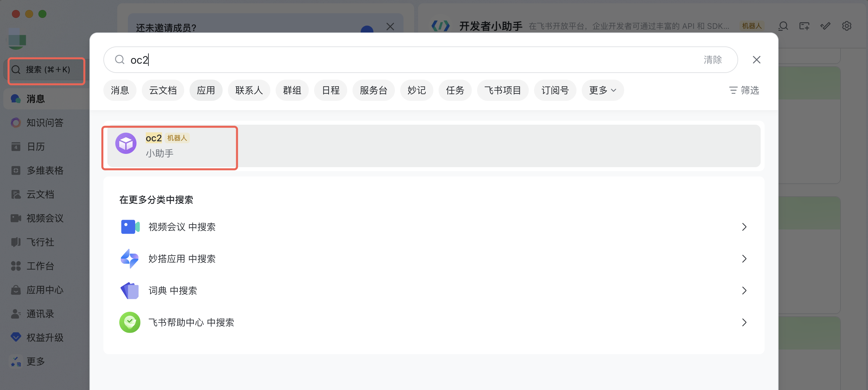Expand the 更多 filter dropdown
The image size is (868, 390).
point(603,90)
